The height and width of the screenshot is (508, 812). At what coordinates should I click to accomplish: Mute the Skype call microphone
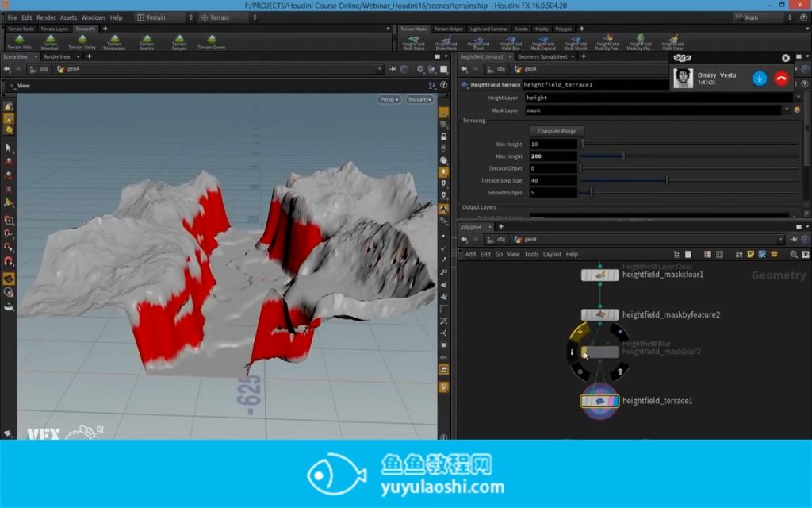click(759, 79)
